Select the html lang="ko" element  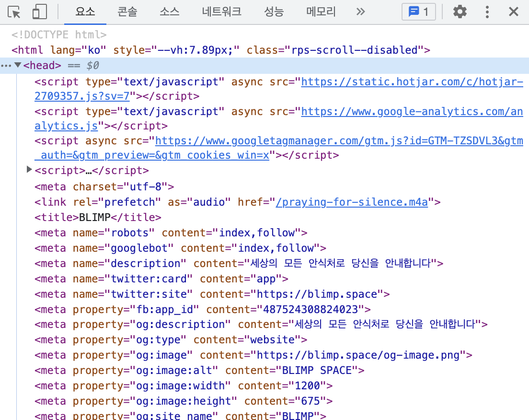(221, 50)
